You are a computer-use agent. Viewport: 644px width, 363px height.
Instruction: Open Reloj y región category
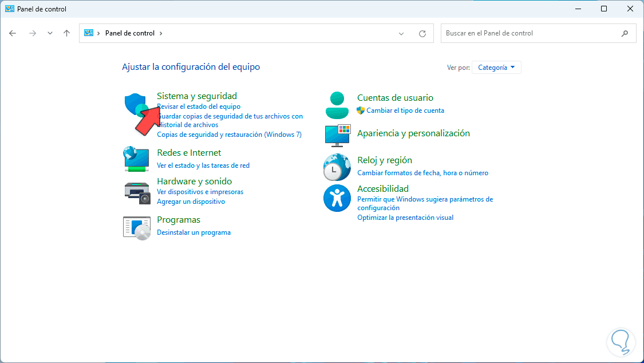pos(385,160)
